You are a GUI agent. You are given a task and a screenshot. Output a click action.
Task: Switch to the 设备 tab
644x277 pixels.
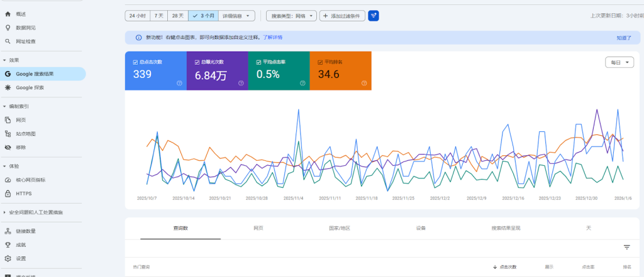click(x=421, y=229)
